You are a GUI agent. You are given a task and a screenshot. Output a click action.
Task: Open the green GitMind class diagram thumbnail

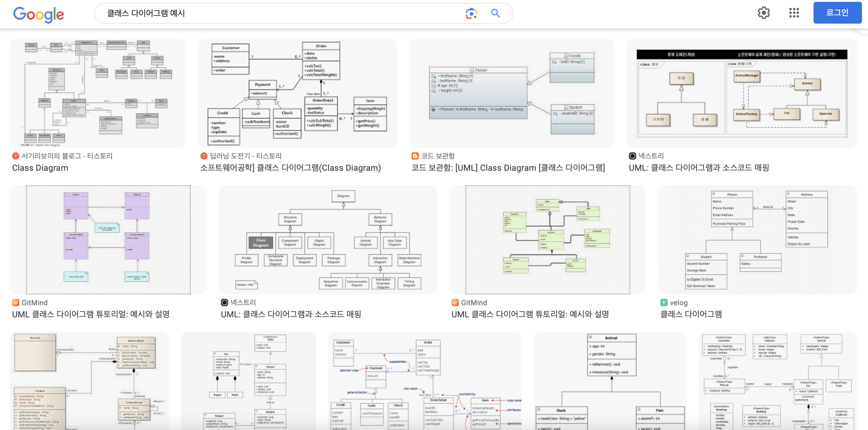tap(547, 240)
